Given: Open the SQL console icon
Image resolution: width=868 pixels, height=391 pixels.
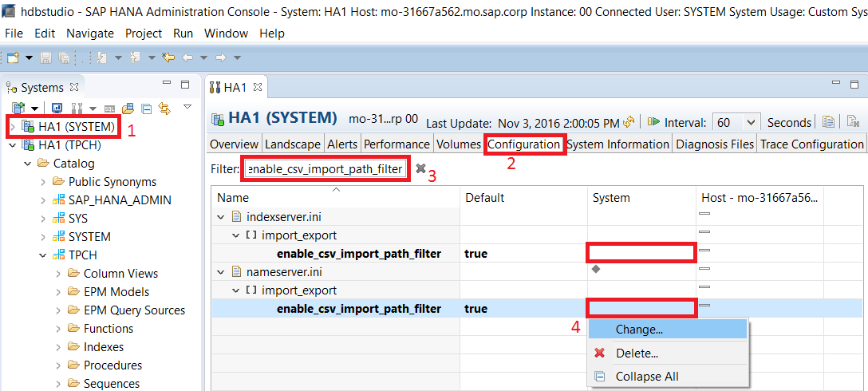Looking at the screenshot, I should 110,108.
